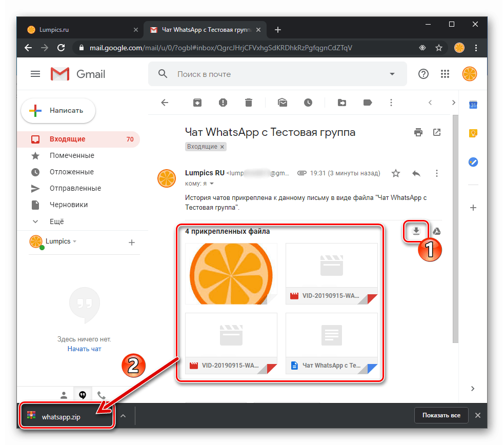Mark email as unread
The width and height of the screenshot is (504, 445).
tap(283, 103)
